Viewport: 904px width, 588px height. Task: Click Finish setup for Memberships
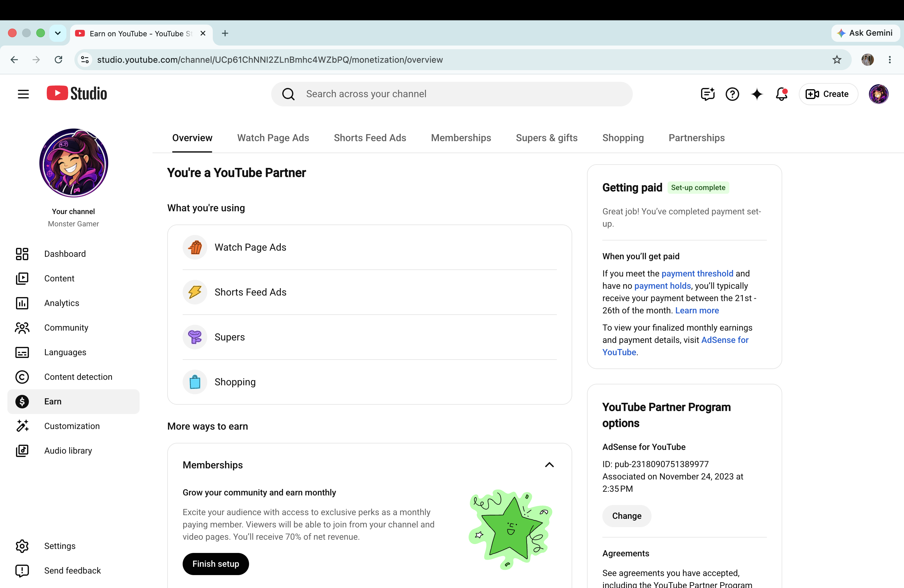216,564
